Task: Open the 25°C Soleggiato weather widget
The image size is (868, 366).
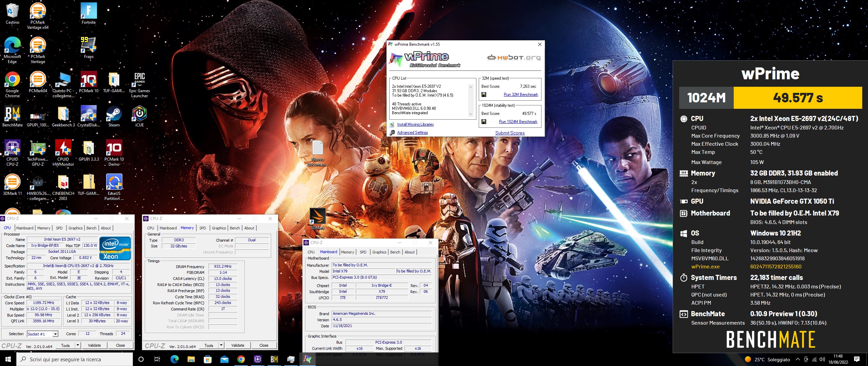Action: pyautogui.click(x=768, y=360)
